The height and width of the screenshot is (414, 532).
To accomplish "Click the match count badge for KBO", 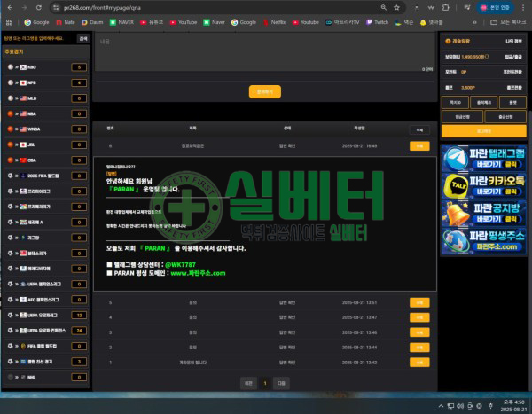I will pyautogui.click(x=79, y=67).
